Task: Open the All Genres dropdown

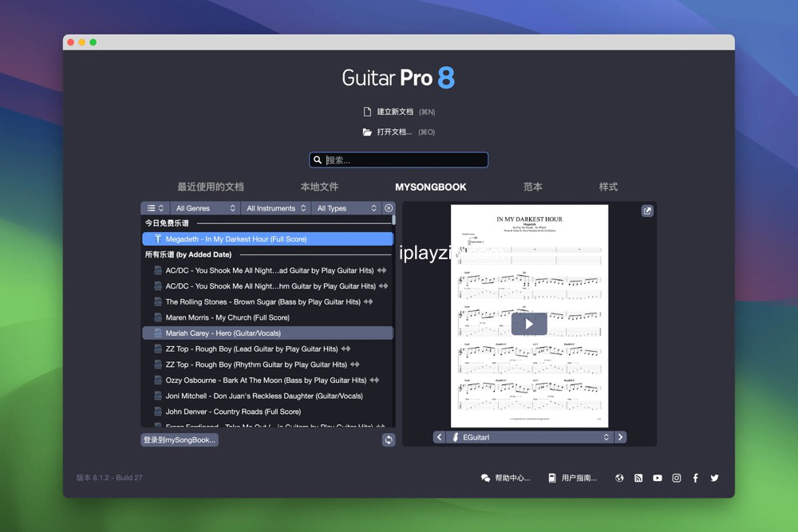Action: [x=205, y=208]
